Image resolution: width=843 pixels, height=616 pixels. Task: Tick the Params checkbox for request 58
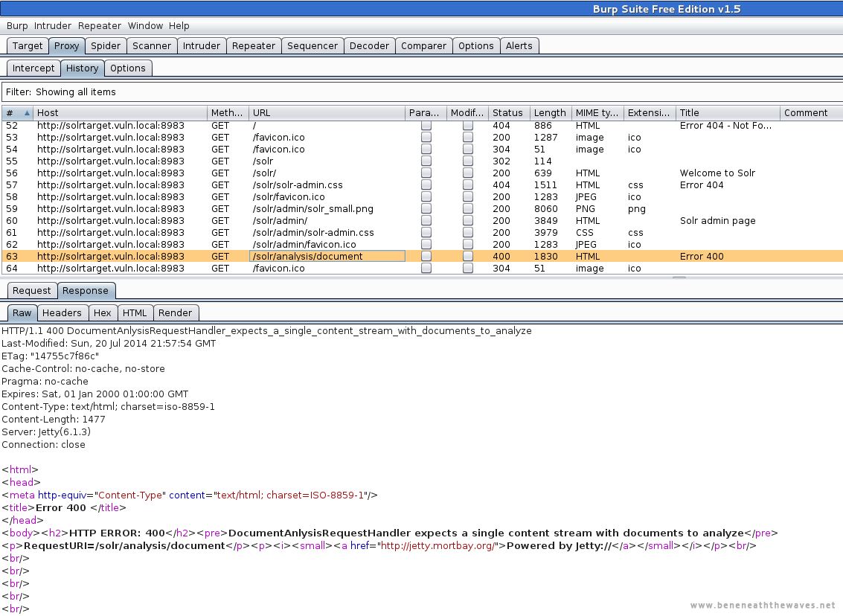(426, 196)
